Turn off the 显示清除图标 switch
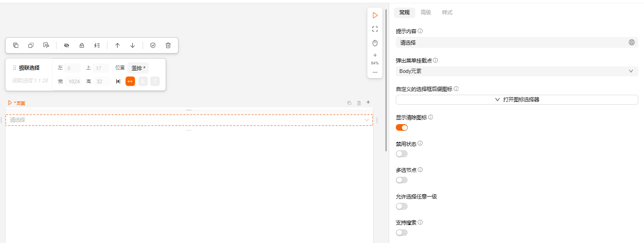 pyautogui.click(x=401, y=127)
